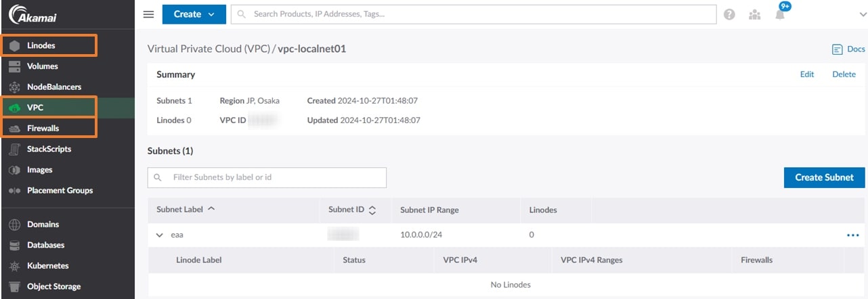
Task: Expand the Create dropdown button
Action: (x=194, y=14)
